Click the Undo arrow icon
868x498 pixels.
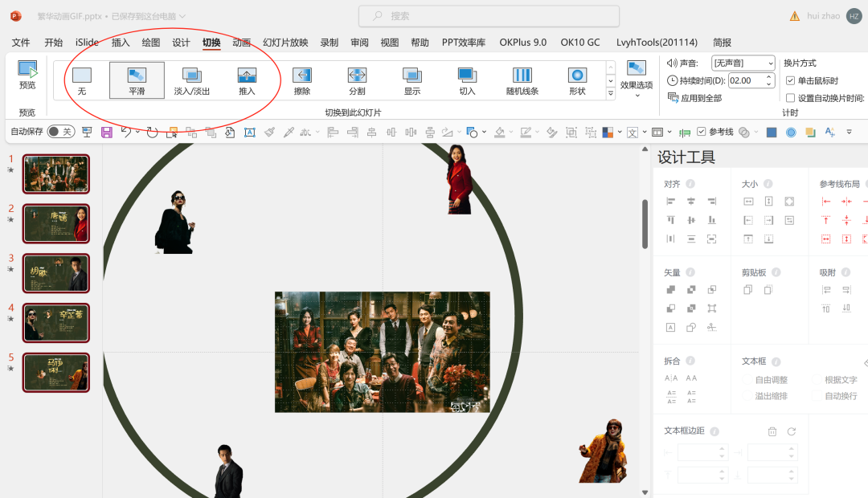click(x=125, y=132)
